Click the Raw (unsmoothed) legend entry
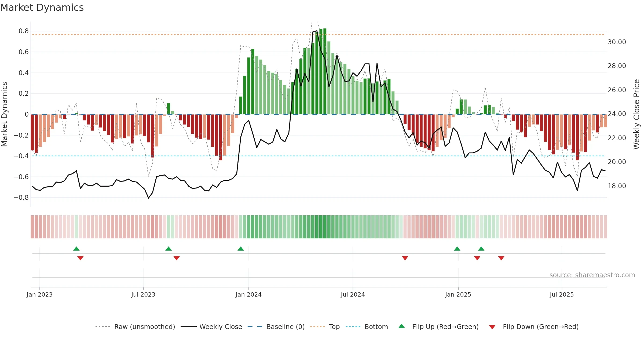 (x=135, y=327)
